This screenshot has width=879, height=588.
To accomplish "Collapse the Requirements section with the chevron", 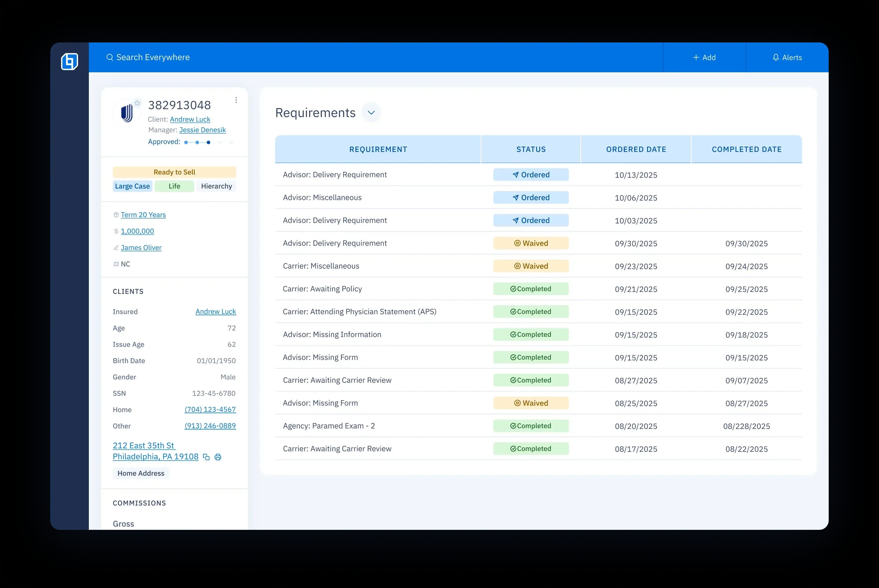I will (x=371, y=112).
